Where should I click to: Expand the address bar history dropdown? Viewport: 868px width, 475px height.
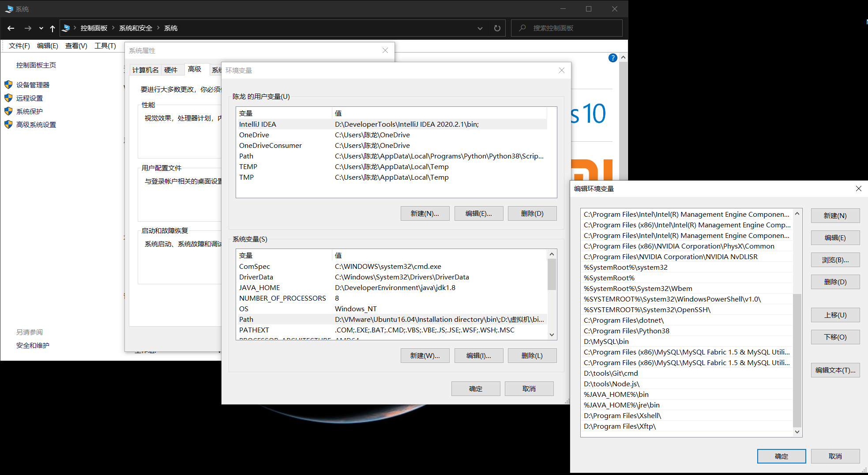480,28
